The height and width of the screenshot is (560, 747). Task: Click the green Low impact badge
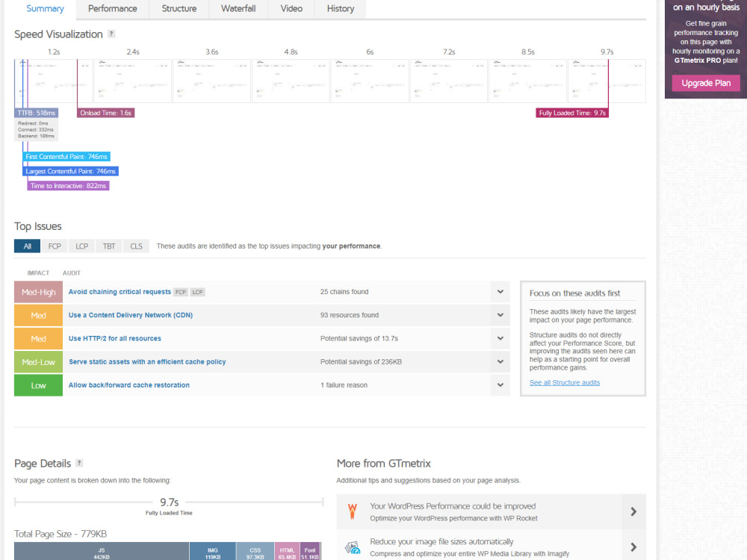39,385
